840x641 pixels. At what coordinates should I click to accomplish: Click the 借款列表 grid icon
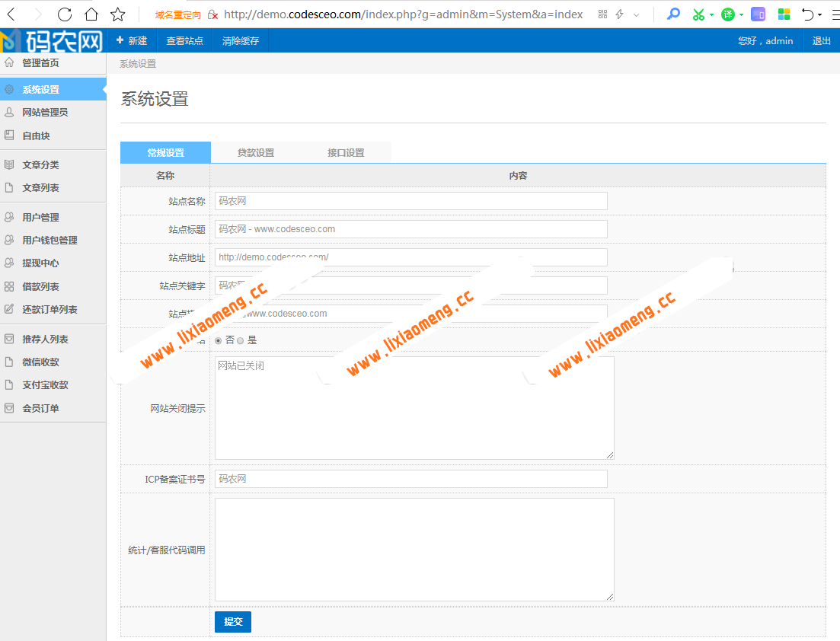[9, 287]
